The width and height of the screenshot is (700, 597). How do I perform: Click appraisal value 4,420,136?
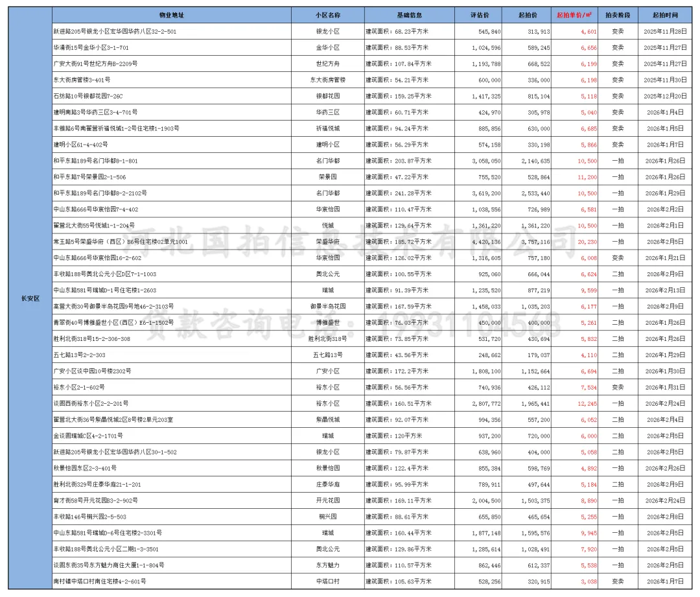486,242
